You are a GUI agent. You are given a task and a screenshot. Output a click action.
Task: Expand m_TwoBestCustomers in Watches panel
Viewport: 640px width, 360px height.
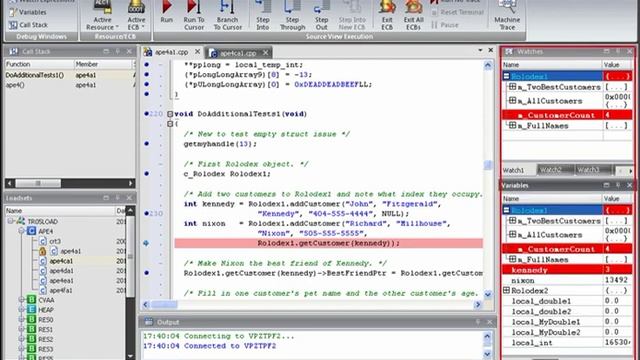[513, 87]
